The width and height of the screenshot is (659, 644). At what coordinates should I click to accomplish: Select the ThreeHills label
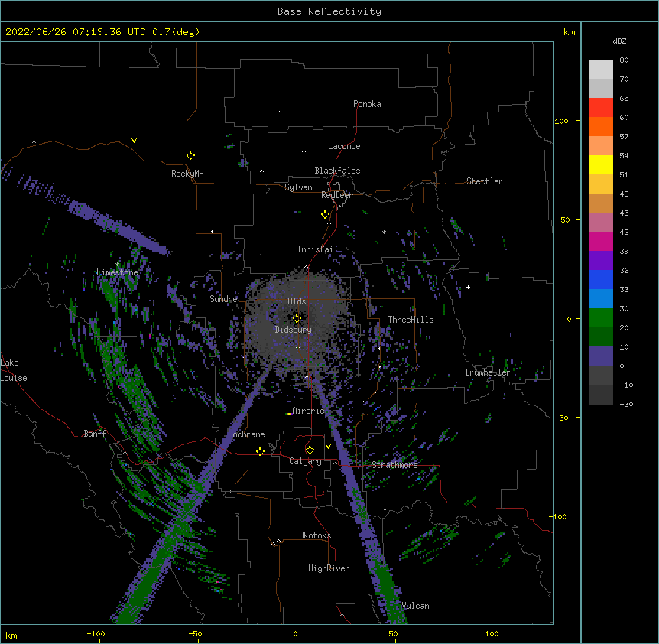point(411,320)
